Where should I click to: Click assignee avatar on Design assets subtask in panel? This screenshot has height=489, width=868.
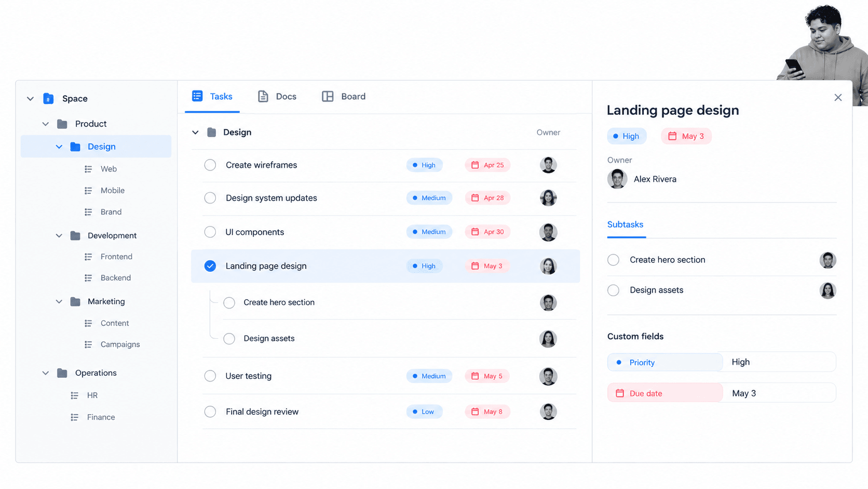click(828, 290)
